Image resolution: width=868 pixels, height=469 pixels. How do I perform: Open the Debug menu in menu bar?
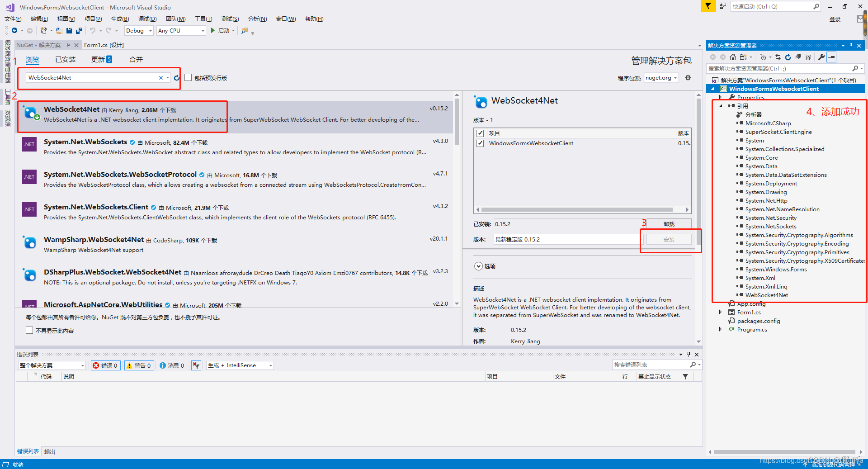point(147,19)
